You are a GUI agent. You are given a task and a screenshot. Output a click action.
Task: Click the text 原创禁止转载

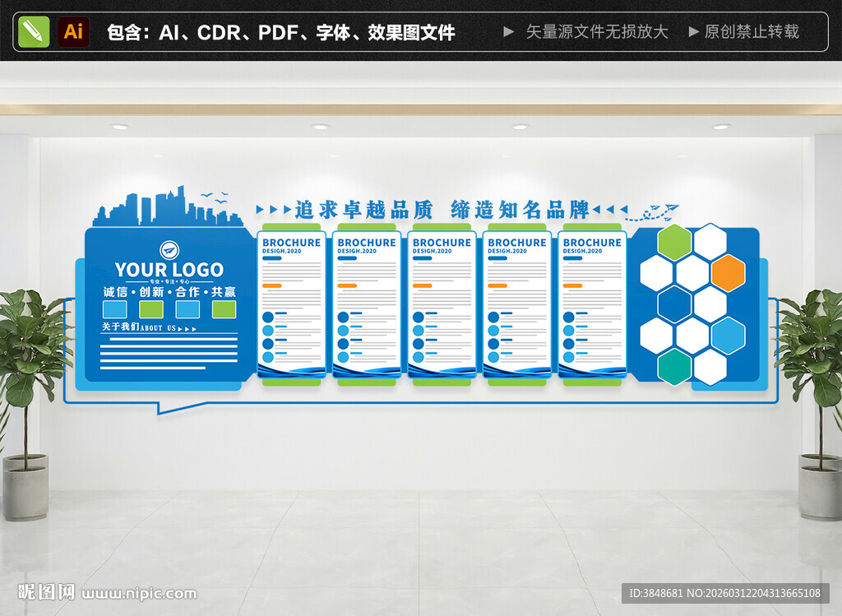click(x=752, y=32)
